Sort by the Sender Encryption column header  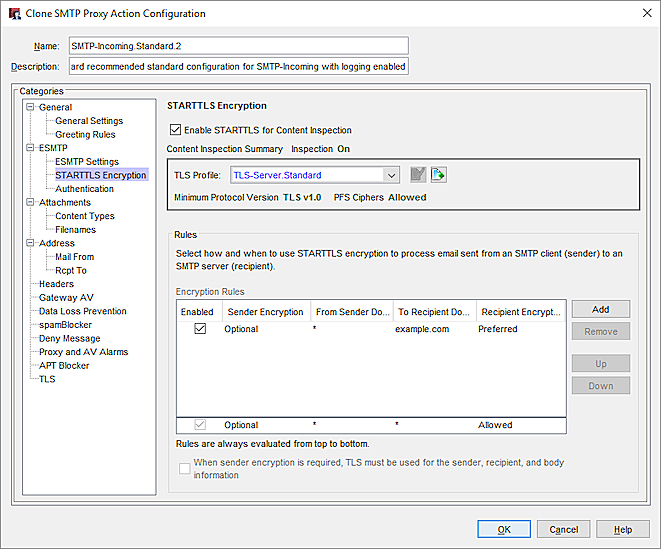click(x=265, y=312)
